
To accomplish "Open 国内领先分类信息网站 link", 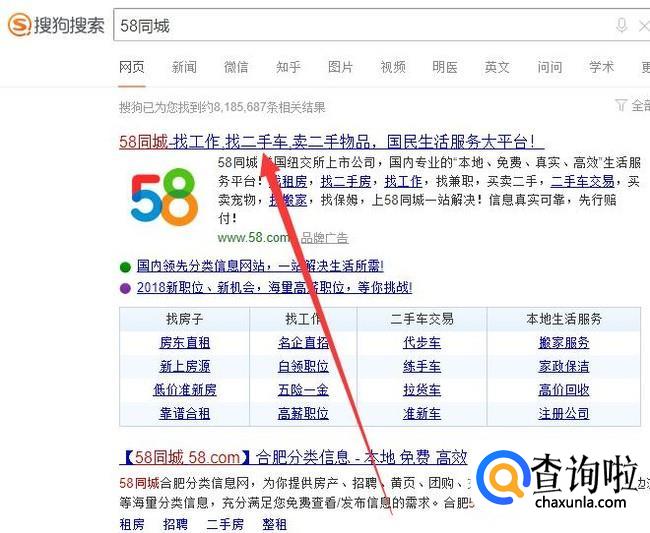I will tap(260, 266).
